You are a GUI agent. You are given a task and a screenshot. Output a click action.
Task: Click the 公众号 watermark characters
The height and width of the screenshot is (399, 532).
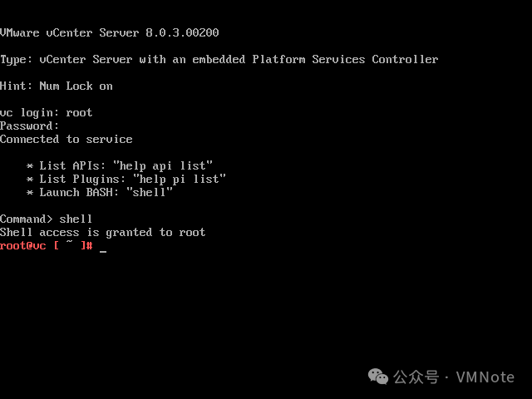click(x=416, y=377)
